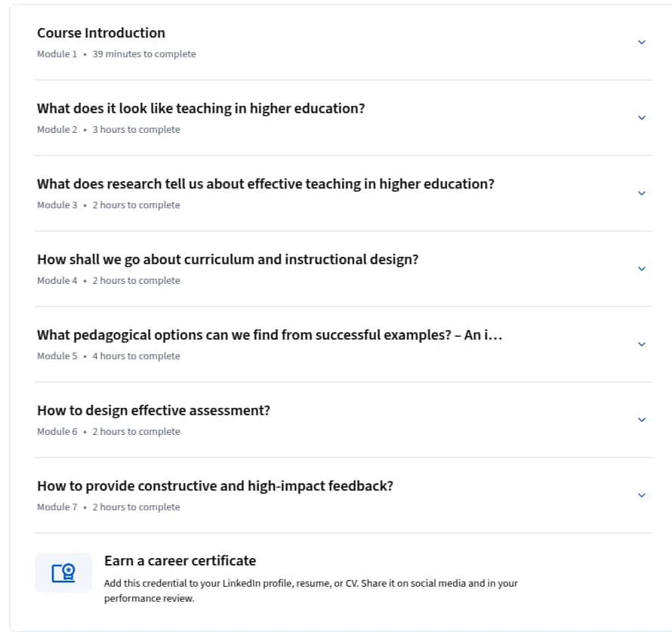Expand Module 7 feedback chevron

(x=642, y=495)
